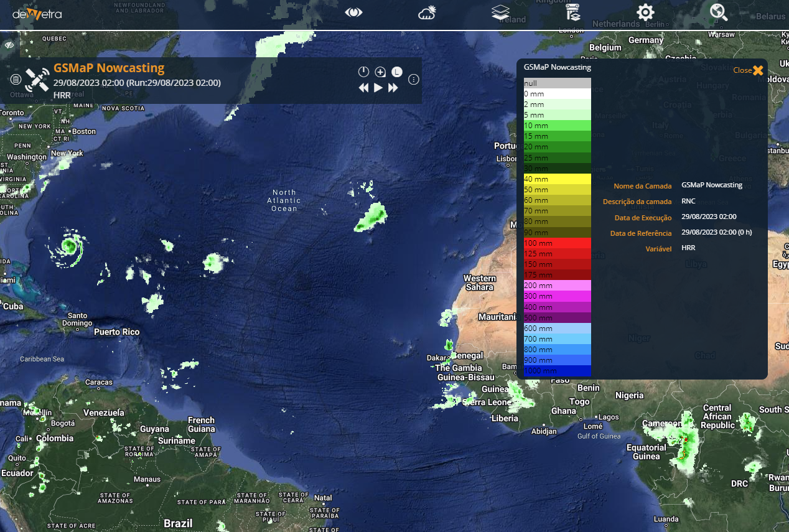Image resolution: width=789 pixels, height=532 pixels.
Task: Open the stacked layers menu
Action: (500, 12)
